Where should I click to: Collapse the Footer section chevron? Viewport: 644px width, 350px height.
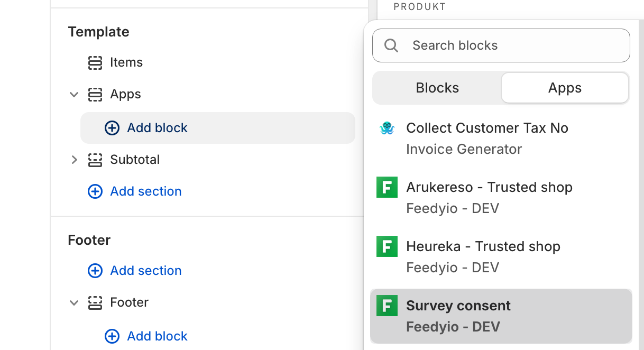[x=74, y=303]
